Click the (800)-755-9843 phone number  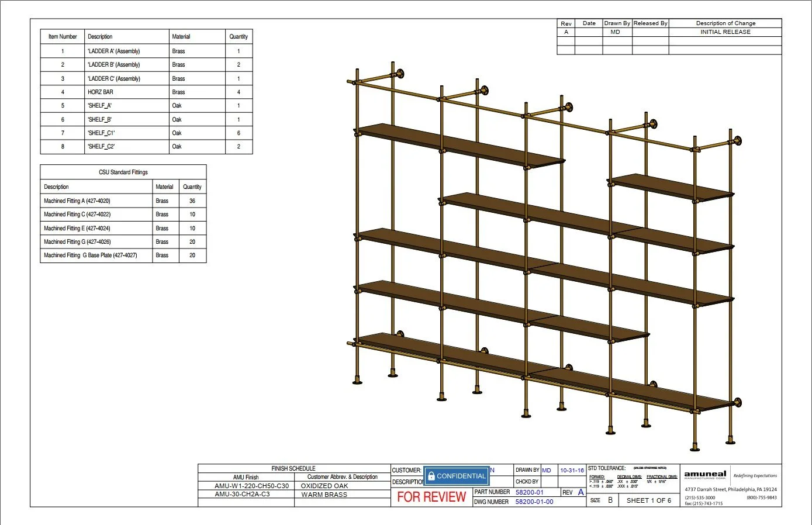click(x=762, y=498)
